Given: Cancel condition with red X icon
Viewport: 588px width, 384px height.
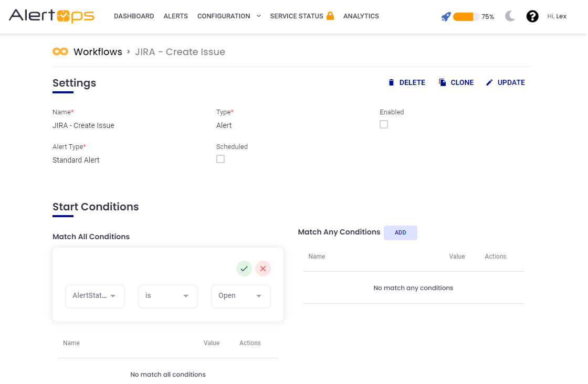Looking at the screenshot, I should pos(263,269).
